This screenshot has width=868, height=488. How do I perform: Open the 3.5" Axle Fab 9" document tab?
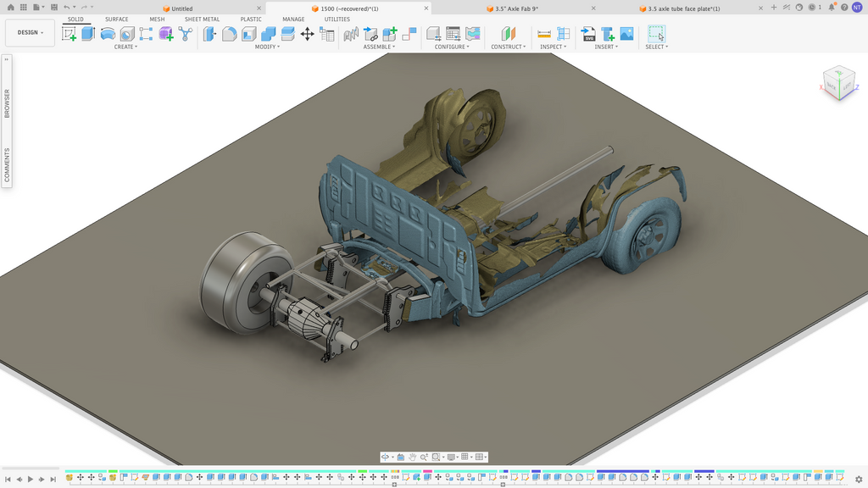point(516,8)
